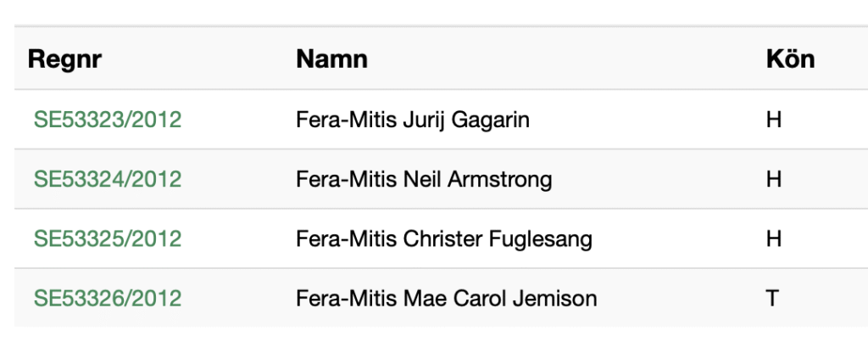The image size is (868, 364).
Task: Open registration link SE53323/2012
Action: tap(108, 120)
